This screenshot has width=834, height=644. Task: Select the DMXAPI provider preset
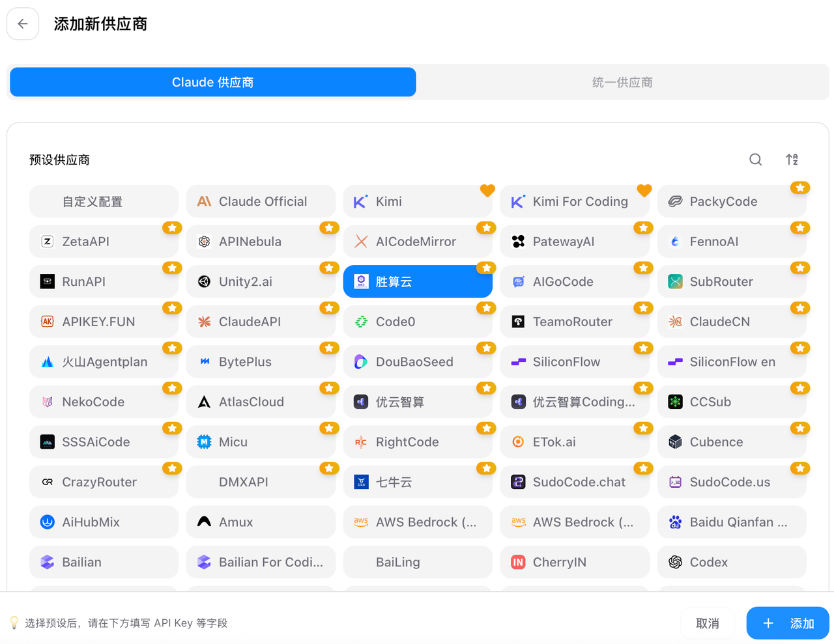coord(261,482)
